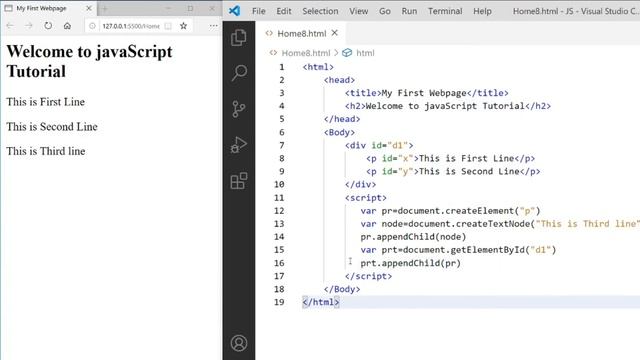
Task: Open the Explorer view in VS Code
Action: 239,38
